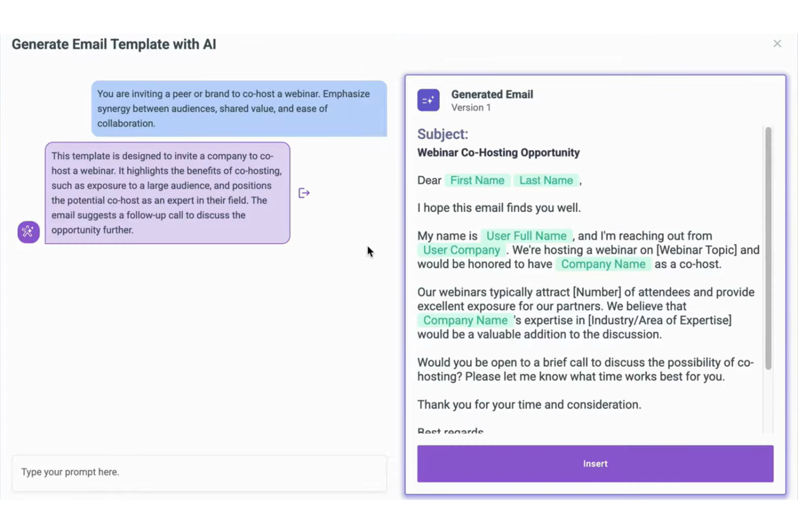The image size is (798, 532).
Task: Insert the generated email template
Action: [x=595, y=464]
